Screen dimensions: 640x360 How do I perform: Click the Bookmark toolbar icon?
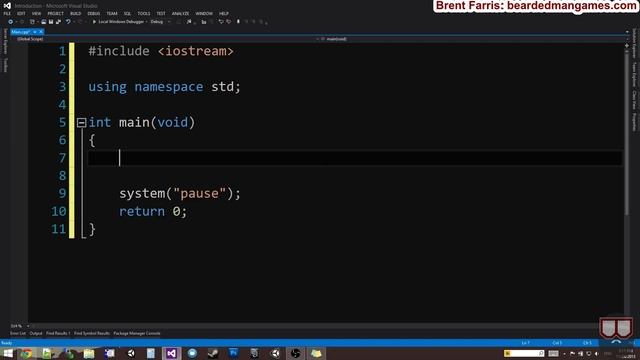pyautogui.click(x=238, y=22)
